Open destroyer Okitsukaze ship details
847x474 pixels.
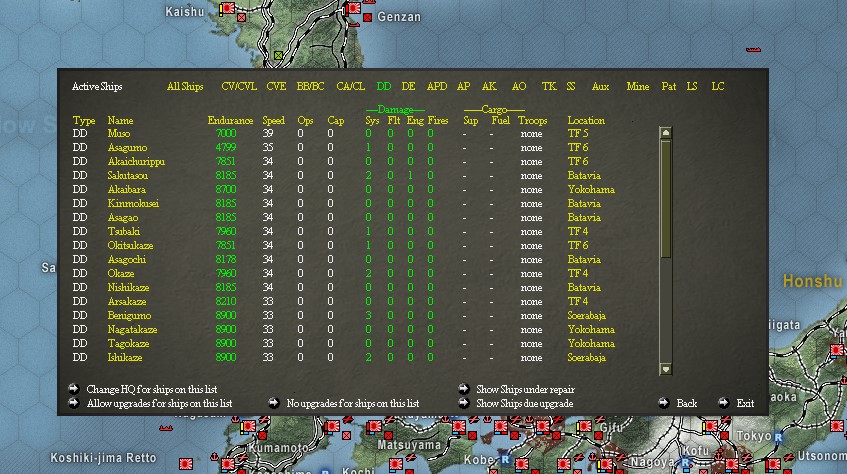click(x=130, y=245)
